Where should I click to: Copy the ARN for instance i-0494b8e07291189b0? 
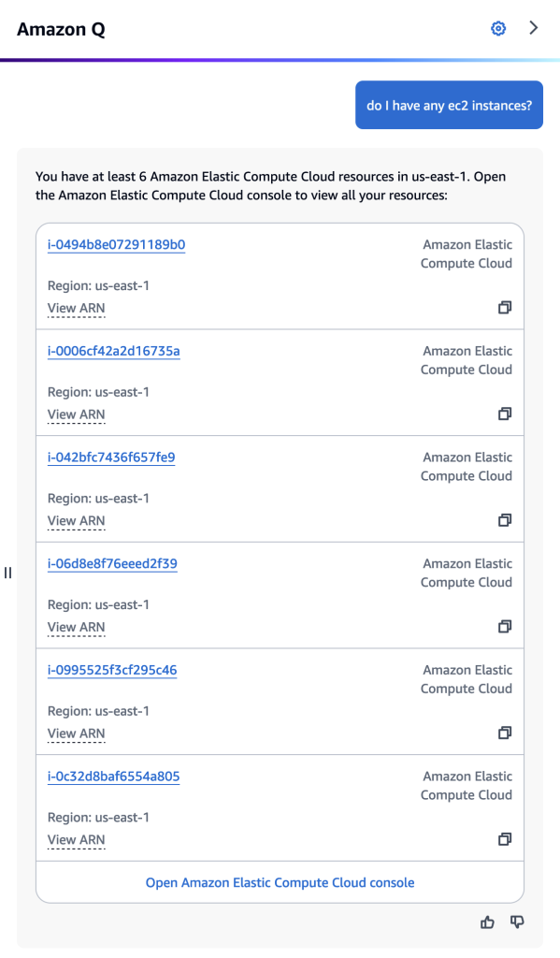(505, 307)
